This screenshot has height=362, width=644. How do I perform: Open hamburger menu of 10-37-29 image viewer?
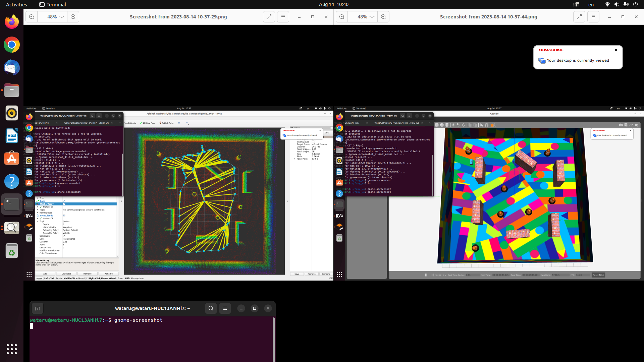283,17
